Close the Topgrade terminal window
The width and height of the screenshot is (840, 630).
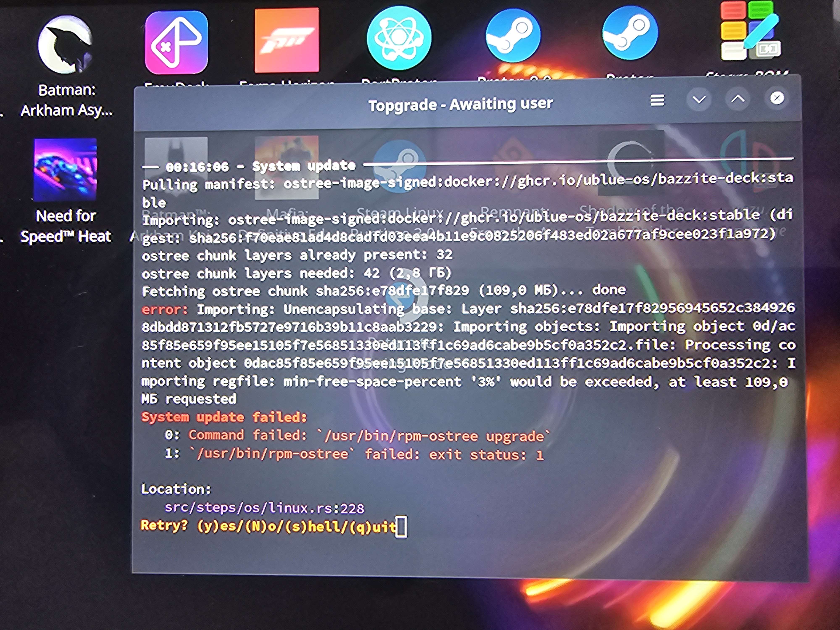point(777,98)
